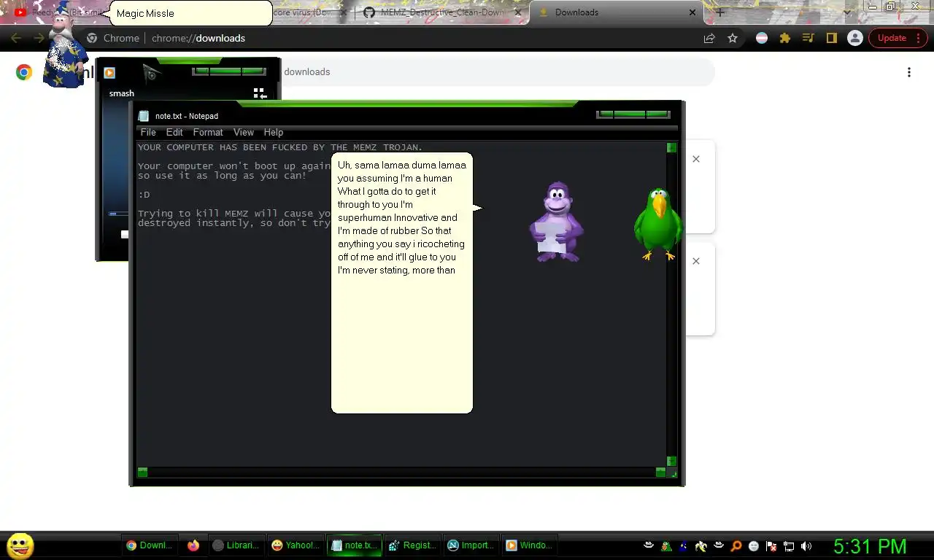Close the MEMZ GitHub tab
Viewport: 934px width, 560px height.
[x=520, y=12]
